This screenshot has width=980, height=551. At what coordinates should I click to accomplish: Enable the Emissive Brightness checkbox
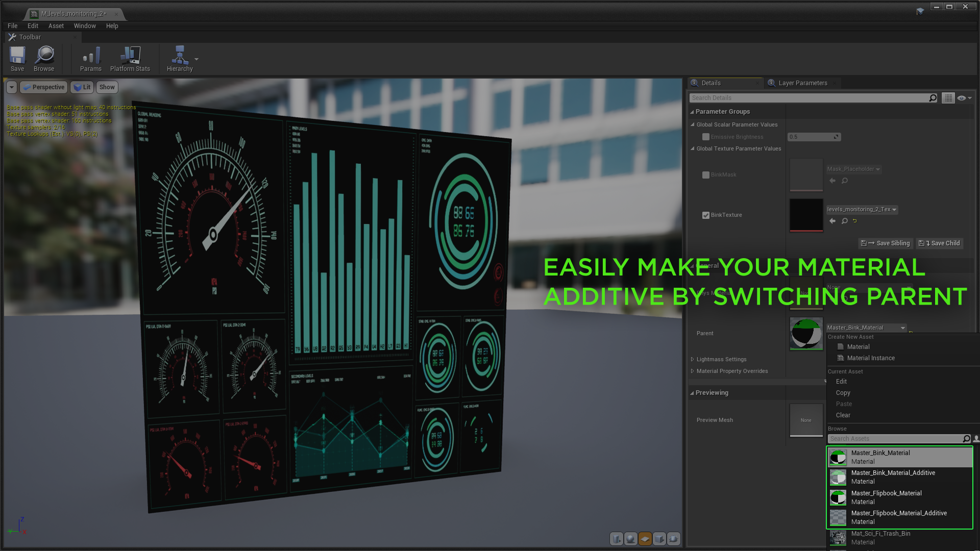coord(706,137)
